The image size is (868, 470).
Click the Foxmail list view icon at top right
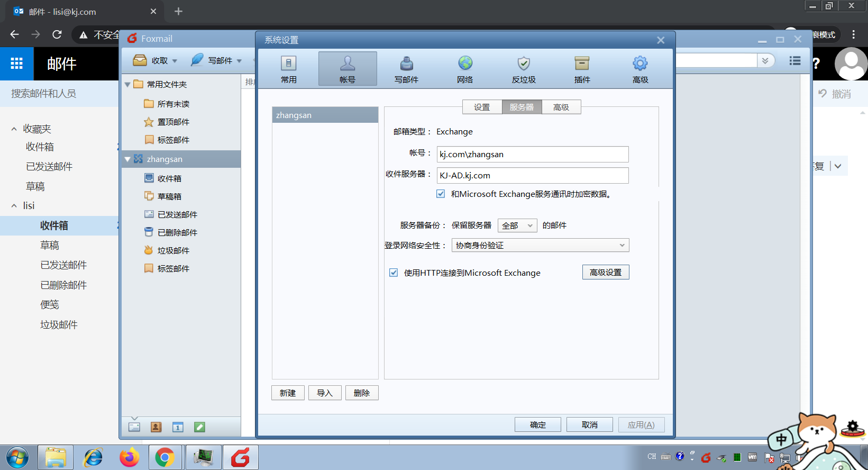pos(794,61)
